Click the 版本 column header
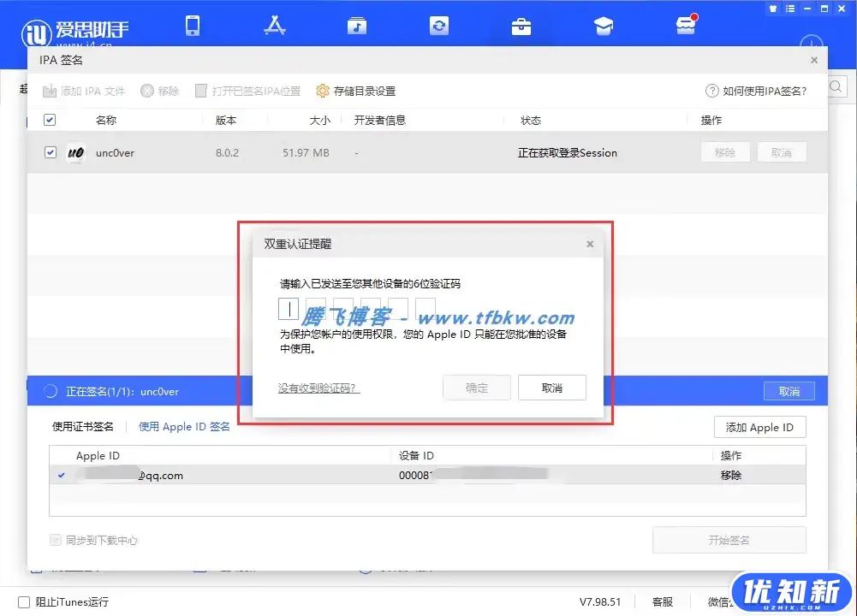857x616 pixels. pos(226,120)
